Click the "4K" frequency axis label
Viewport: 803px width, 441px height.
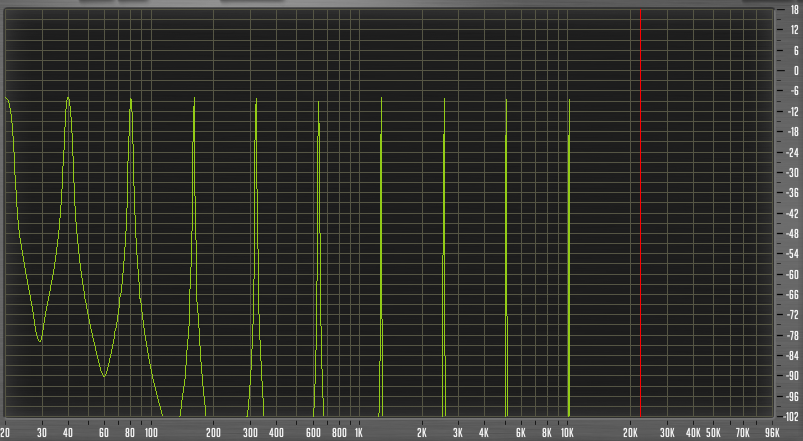484,433
